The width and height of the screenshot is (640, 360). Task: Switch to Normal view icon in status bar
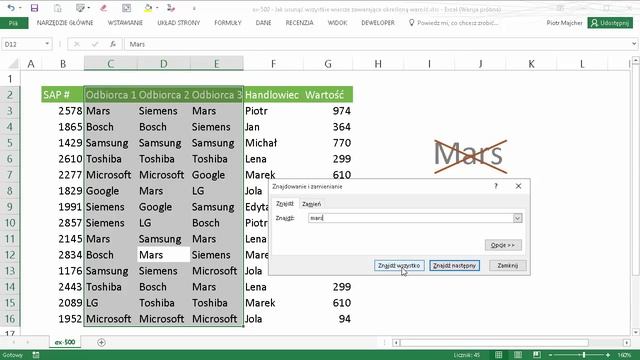[498, 355]
